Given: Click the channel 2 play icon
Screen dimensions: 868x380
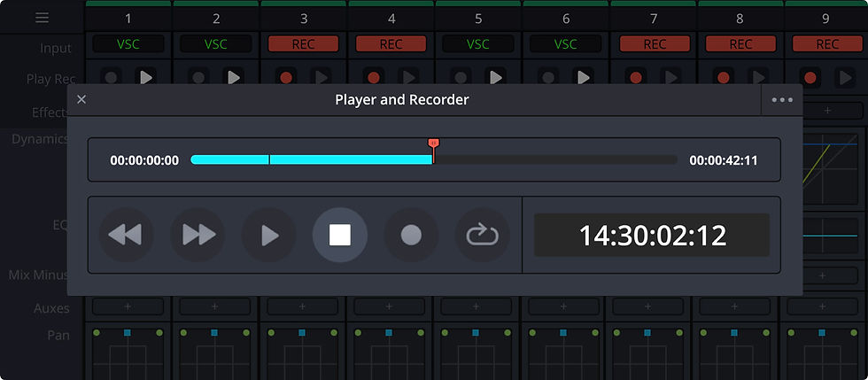Looking at the screenshot, I should [x=233, y=78].
